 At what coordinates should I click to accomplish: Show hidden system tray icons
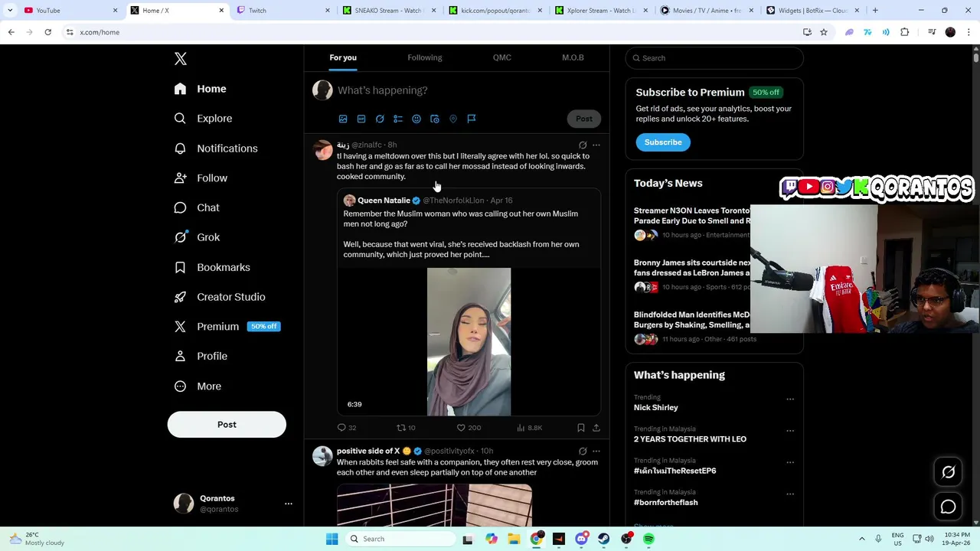coord(861,539)
